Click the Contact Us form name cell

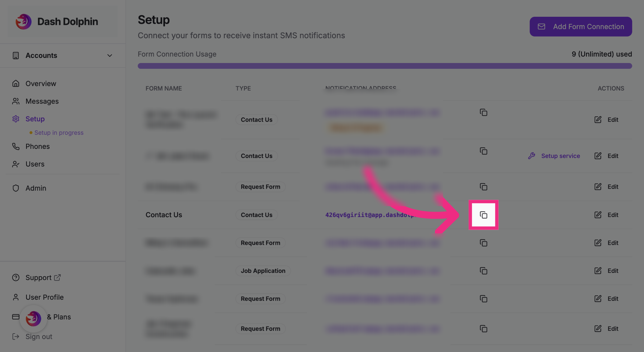pos(164,215)
